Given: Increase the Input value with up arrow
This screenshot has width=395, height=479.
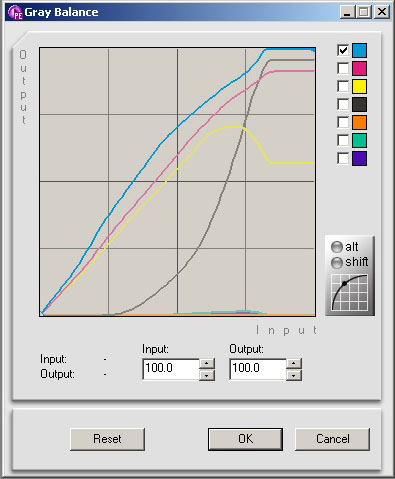Looking at the screenshot, I should pos(207,363).
